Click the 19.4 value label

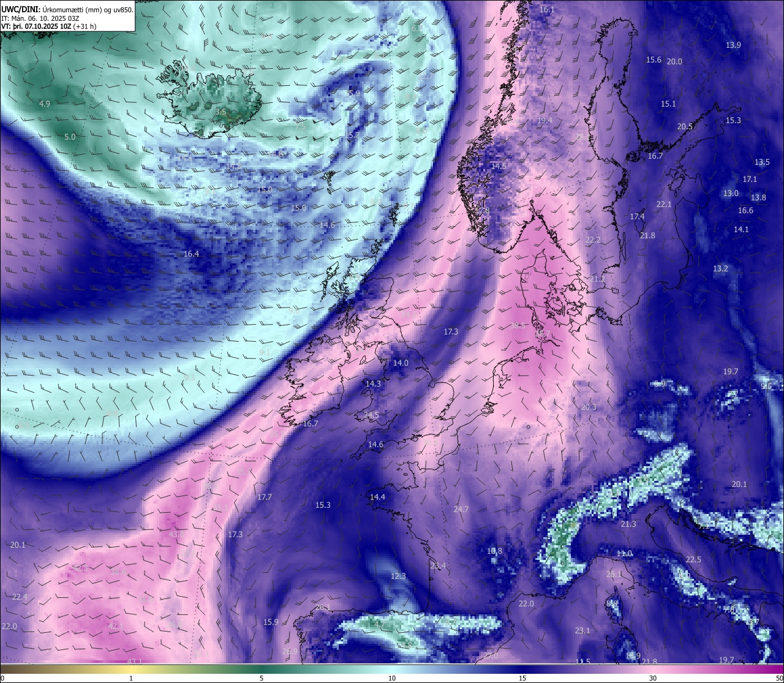click(545, 120)
